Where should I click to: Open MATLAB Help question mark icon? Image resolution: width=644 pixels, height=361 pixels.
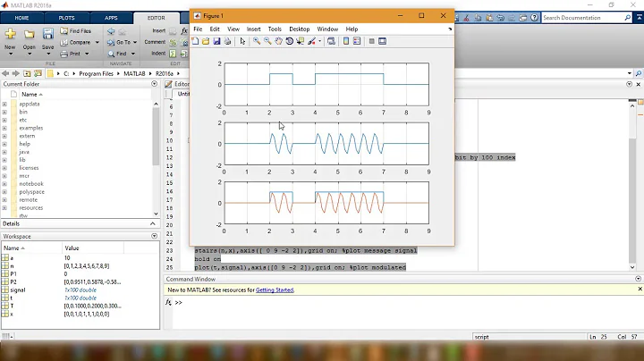[534, 18]
